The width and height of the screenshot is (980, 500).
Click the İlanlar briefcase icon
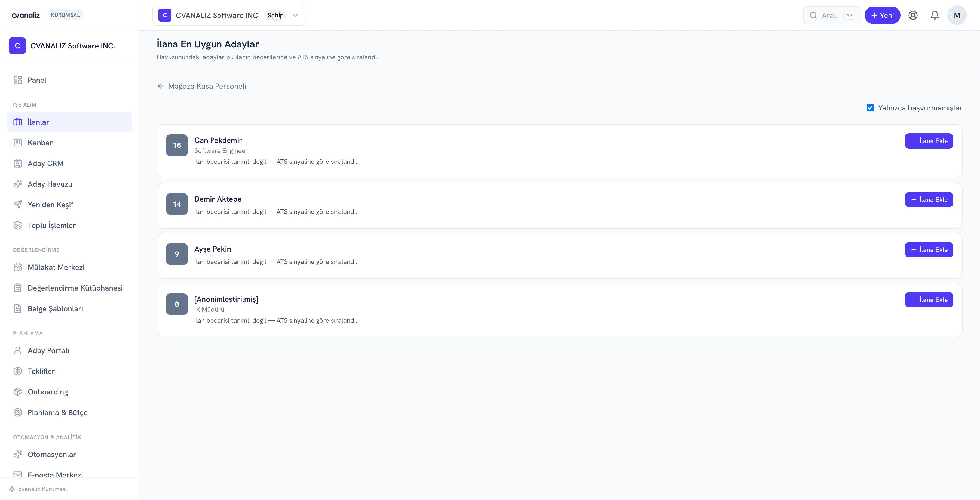[x=17, y=122]
